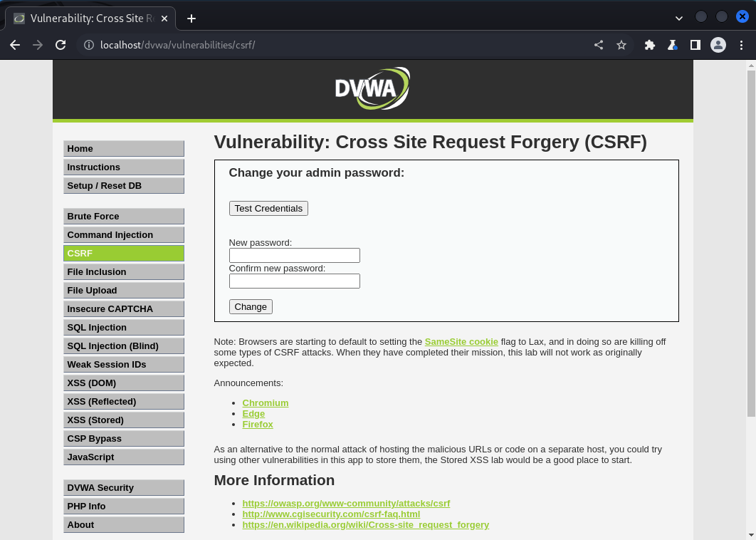Click the DVWA logo in the header
This screenshot has height=540, width=756.
(372, 88)
